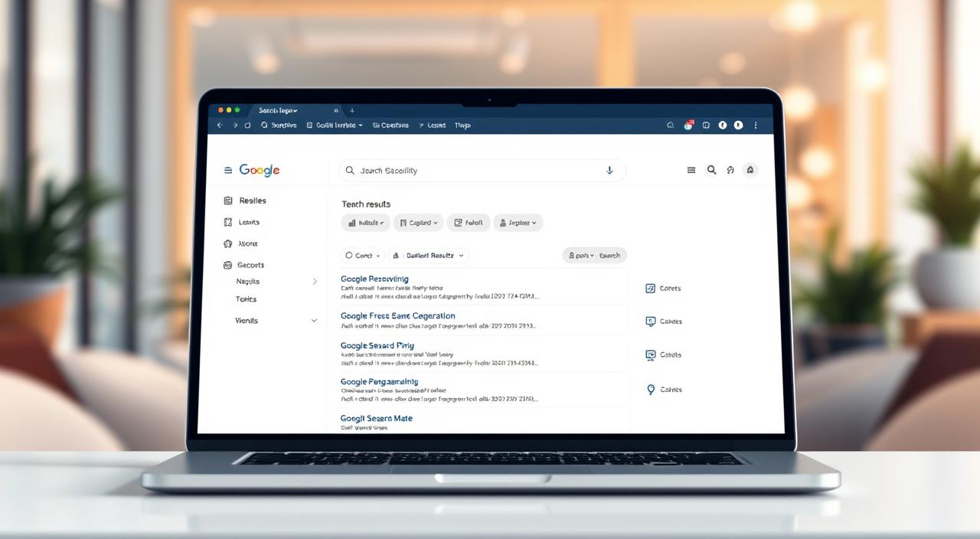Click the Secorts sidebar icon

[227, 265]
